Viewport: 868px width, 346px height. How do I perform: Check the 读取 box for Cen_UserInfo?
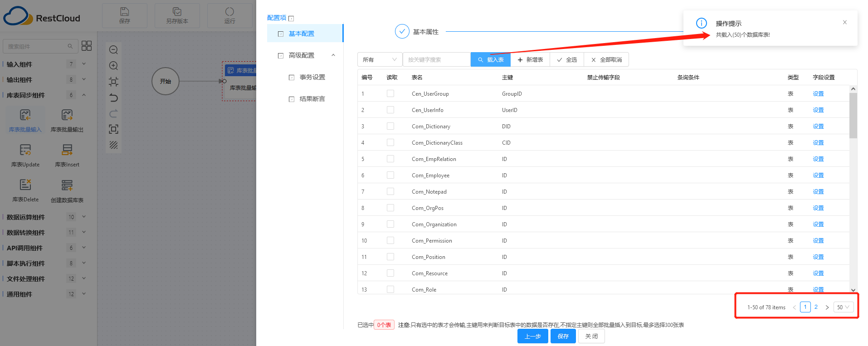[x=390, y=110]
